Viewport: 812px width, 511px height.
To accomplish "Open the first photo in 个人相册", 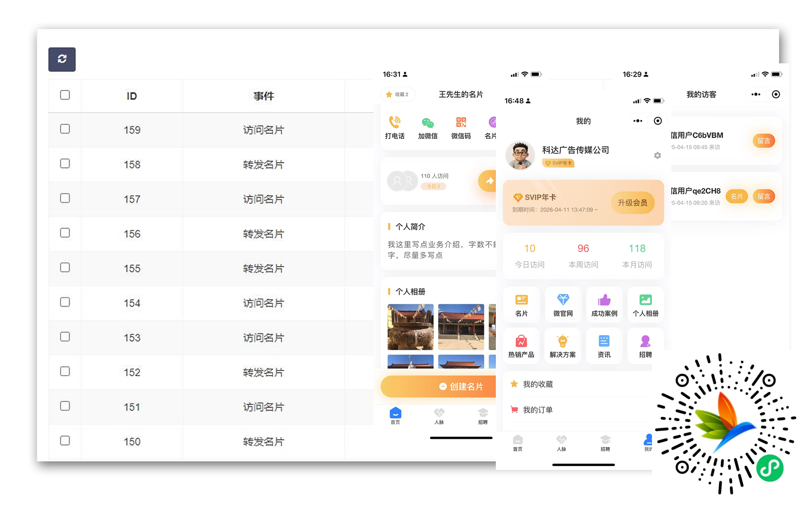I will tap(410, 327).
